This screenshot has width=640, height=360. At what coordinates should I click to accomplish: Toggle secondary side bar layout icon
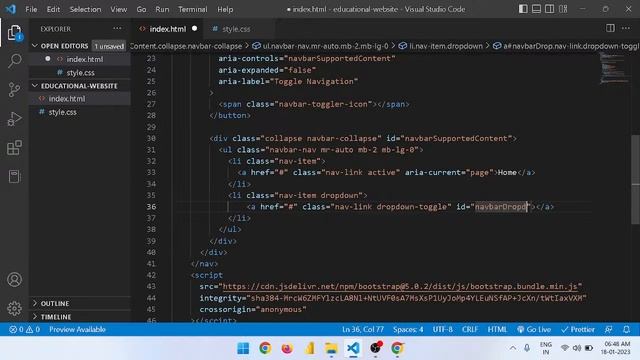[549, 9]
